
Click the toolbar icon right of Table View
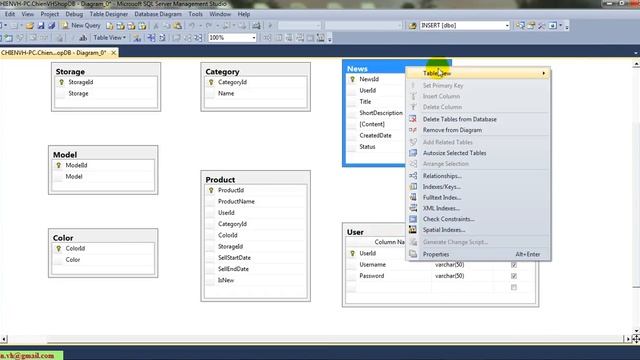coord(137,38)
